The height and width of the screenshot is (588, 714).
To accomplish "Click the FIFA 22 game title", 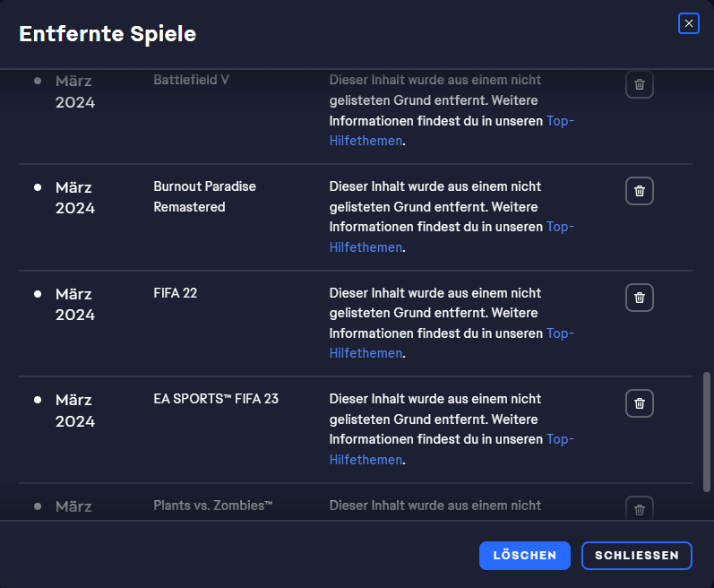I will click(175, 293).
